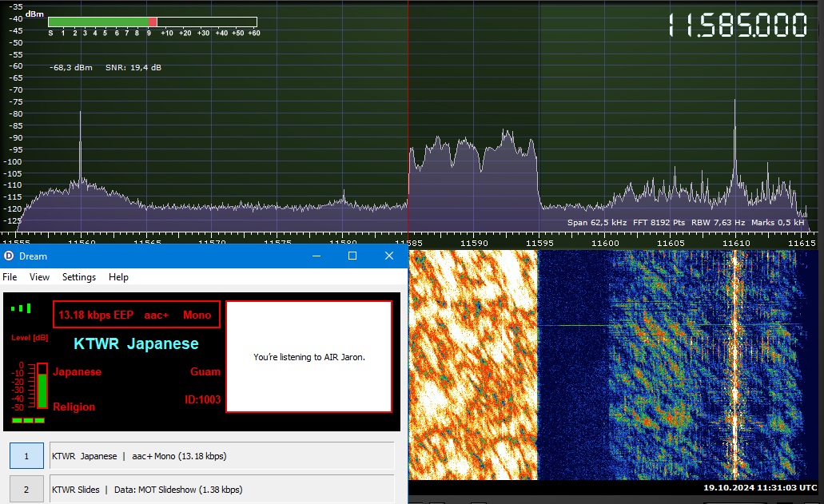This screenshot has height=504, width=824.
Task: Click the green signal strength bars icon in Dream
Action: tap(21, 308)
